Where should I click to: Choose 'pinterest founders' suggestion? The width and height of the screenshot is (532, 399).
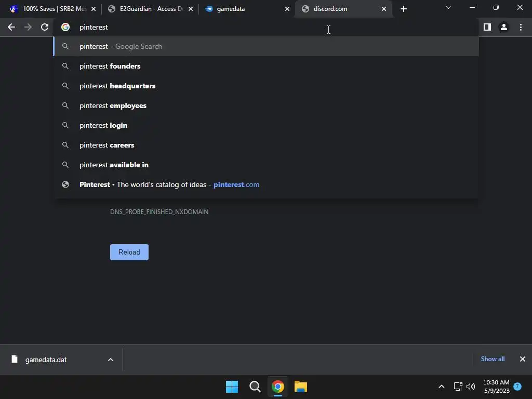click(267, 66)
